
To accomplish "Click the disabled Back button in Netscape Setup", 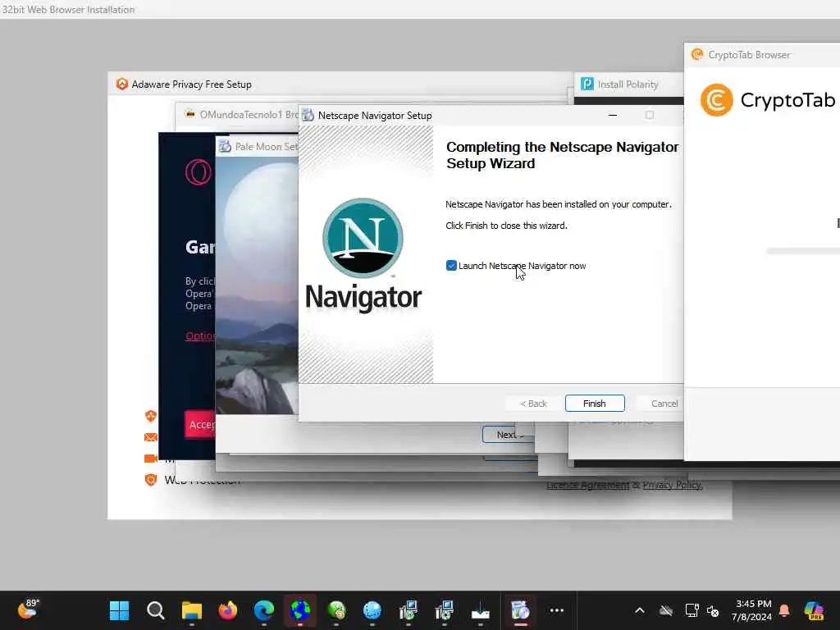I will (533, 404).
